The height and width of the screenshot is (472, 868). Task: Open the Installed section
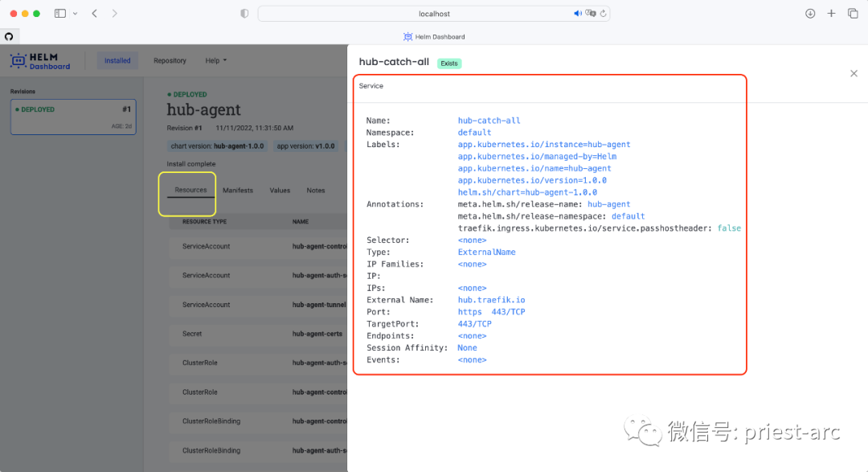pos(117,60)
